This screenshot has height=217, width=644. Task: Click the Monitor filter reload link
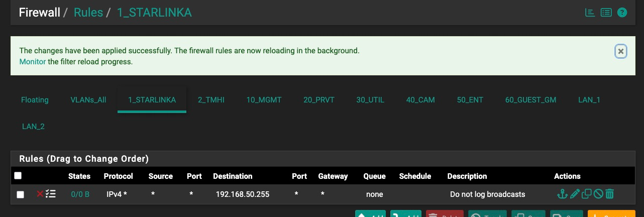[x=32, y=62]
